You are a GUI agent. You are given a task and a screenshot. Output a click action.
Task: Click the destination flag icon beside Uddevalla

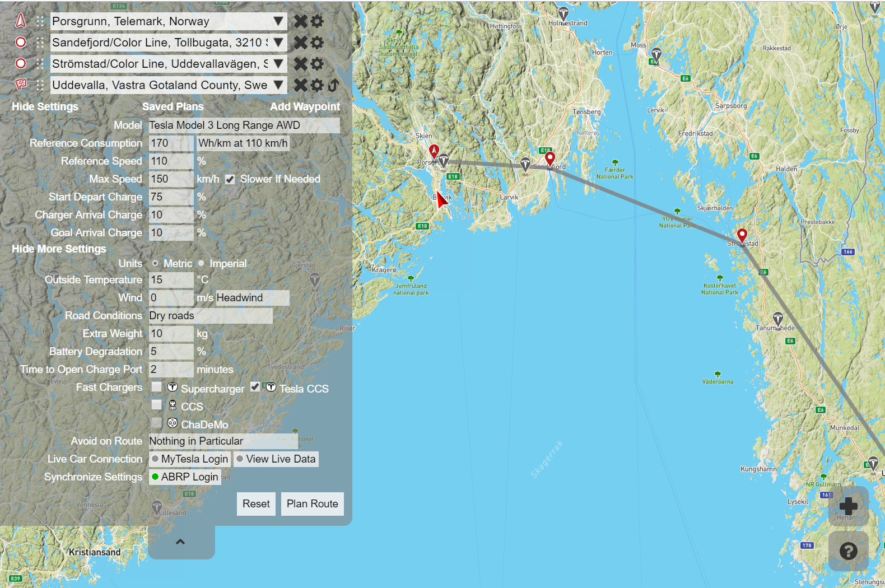pos(21,85)
